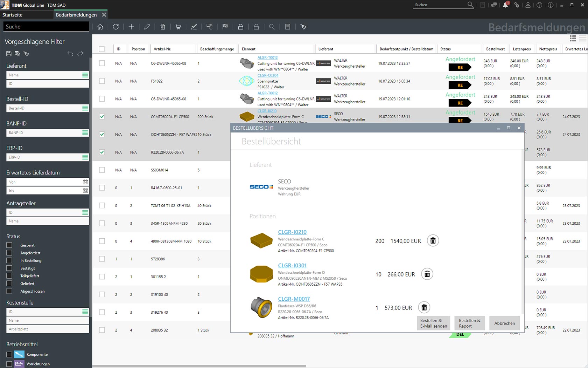Open Bestell-ID selection list
The image size is (588, 368).
pyautogui.click(x=85, y=108)
